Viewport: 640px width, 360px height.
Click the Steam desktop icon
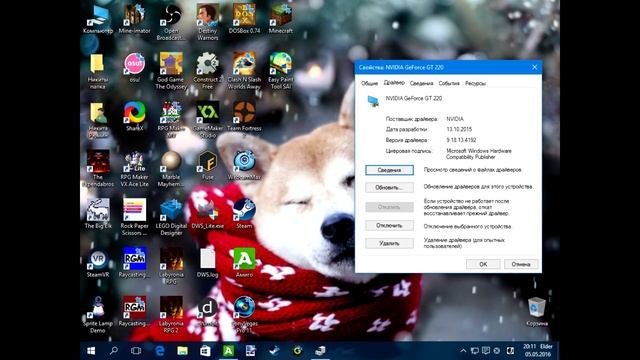tap(244, 213)
